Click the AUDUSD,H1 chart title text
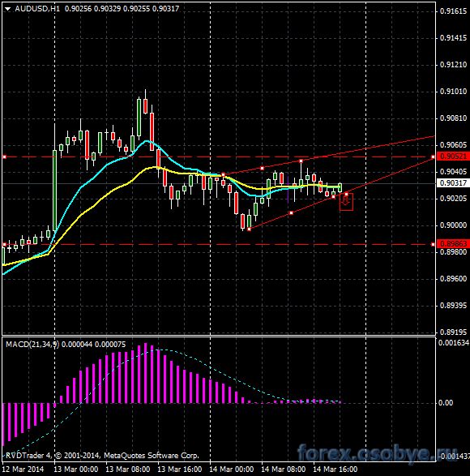 (x=37, y=9)
